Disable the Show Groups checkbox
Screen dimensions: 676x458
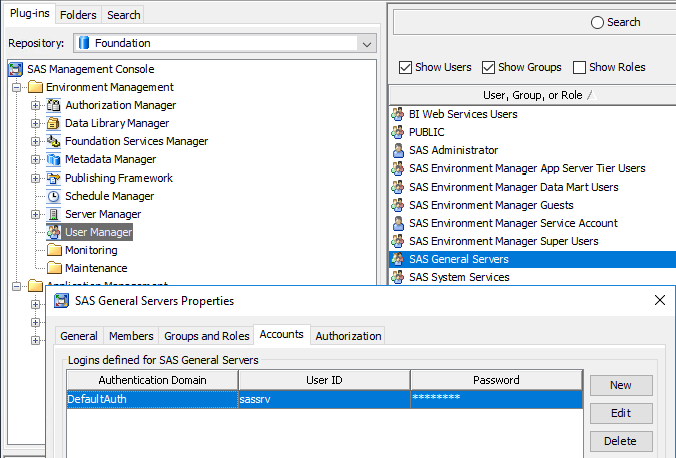coord(489,68)
